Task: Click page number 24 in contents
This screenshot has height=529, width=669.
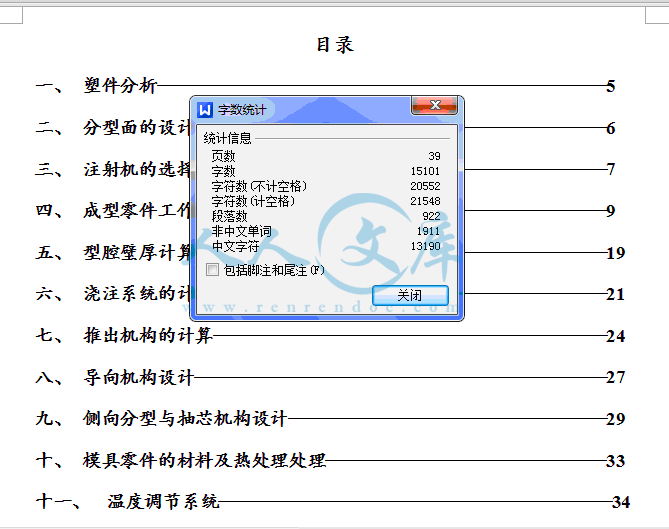Action: 616,336
